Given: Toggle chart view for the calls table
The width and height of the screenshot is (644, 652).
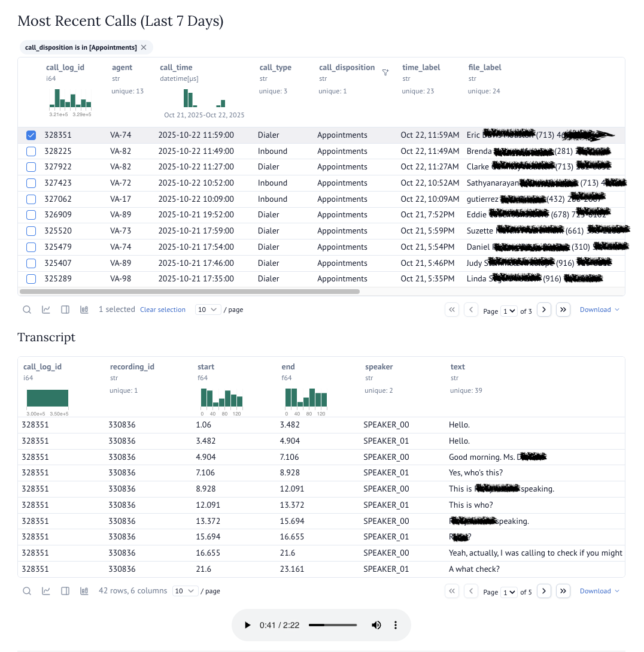Looking at the screenshot, I should [x=45, y=310].
